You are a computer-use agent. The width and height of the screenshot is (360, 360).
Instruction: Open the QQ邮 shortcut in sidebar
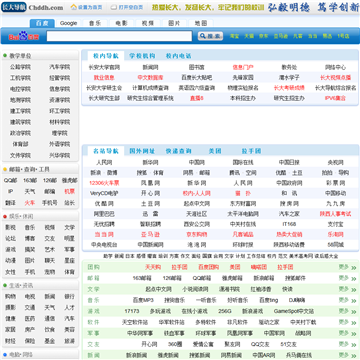(x=10, y=180)
